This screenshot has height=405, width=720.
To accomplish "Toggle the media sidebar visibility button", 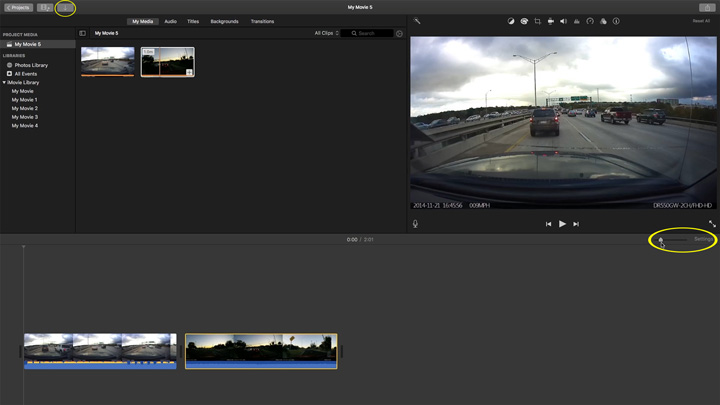I will pos(83,33).
